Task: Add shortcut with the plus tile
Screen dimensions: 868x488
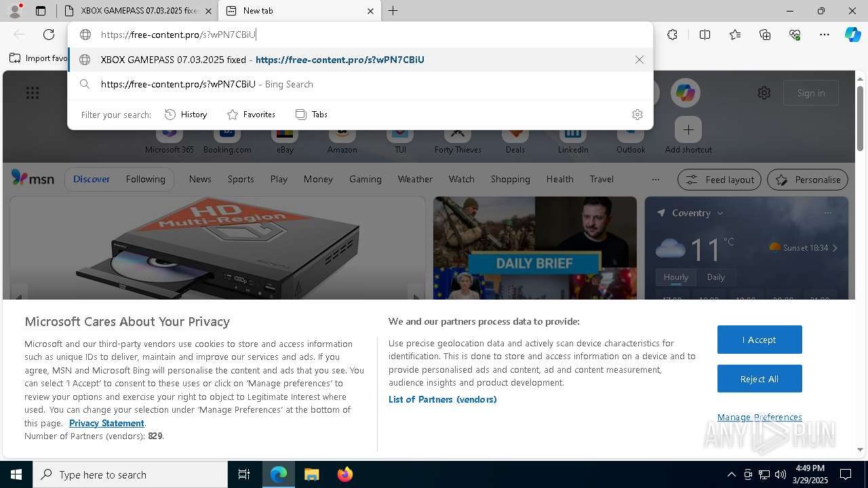Action: [x=688, y=129]
